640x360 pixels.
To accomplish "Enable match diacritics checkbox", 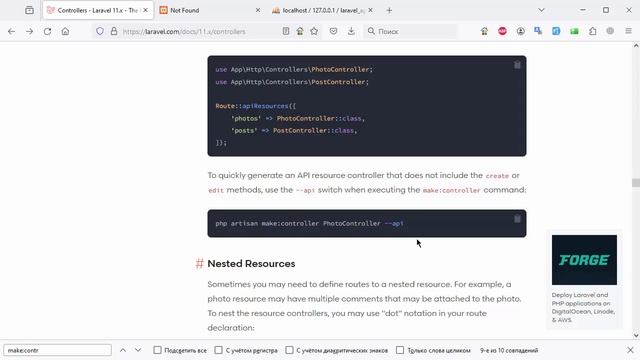I will (289, 350).
